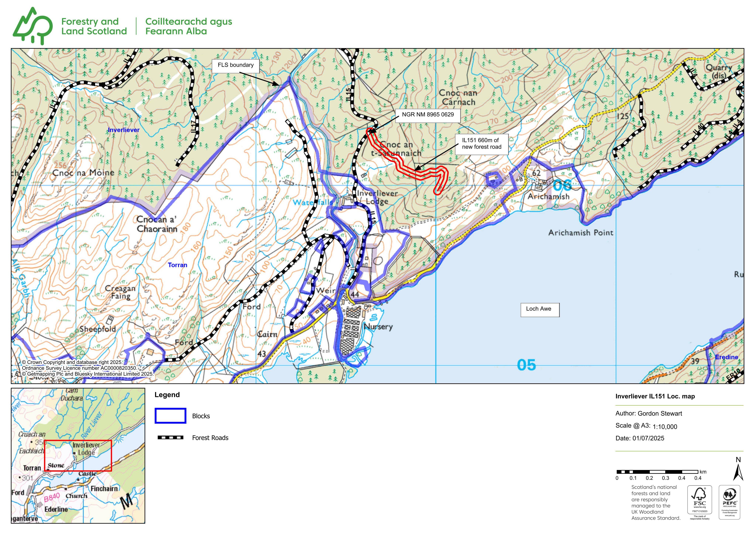Click the blue 'Torran' block name
The height and width of the screenshot is (535, 756).
(178, 265)
